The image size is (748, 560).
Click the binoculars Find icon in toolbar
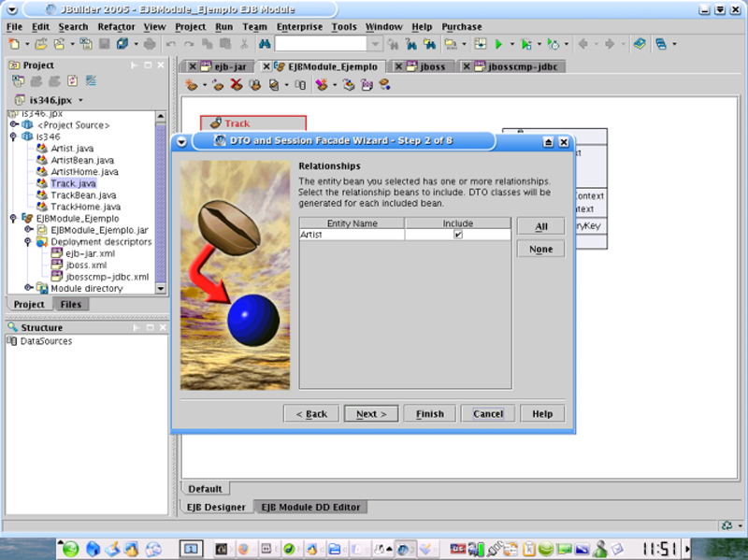point(263,44)
